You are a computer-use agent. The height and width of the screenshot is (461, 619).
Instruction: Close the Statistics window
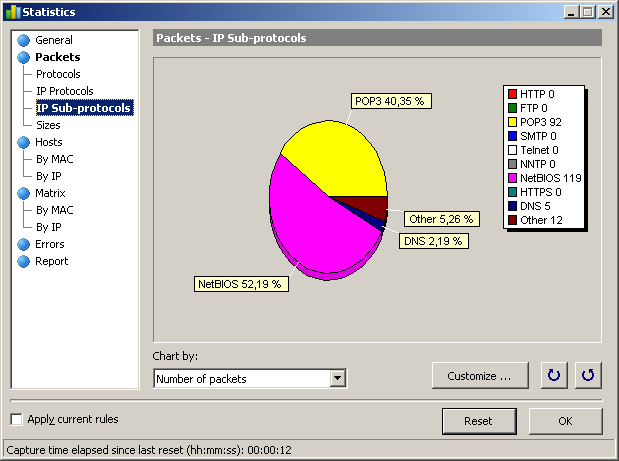pos(606,12)
